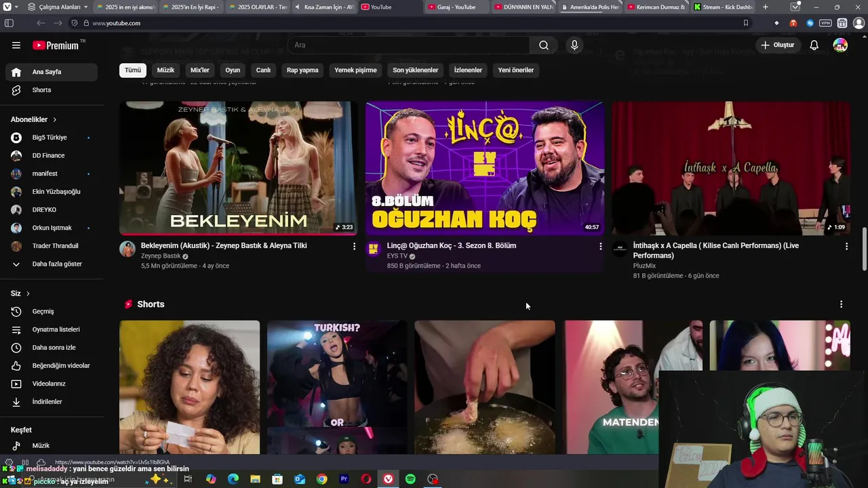Start voice search with microphone icon
Screen dimensions: 868x488
574,45
